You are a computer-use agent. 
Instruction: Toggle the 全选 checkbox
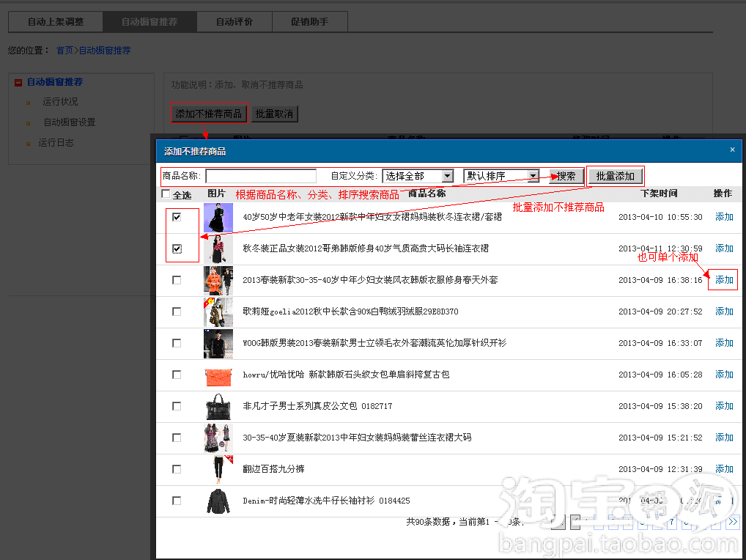coord(166,194)
